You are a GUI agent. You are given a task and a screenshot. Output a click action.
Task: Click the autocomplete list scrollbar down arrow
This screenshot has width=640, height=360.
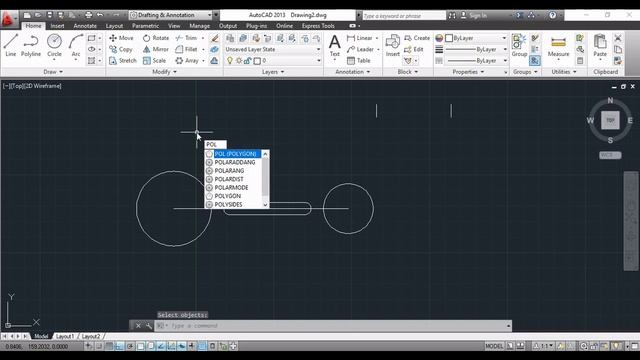pos(265,205)
